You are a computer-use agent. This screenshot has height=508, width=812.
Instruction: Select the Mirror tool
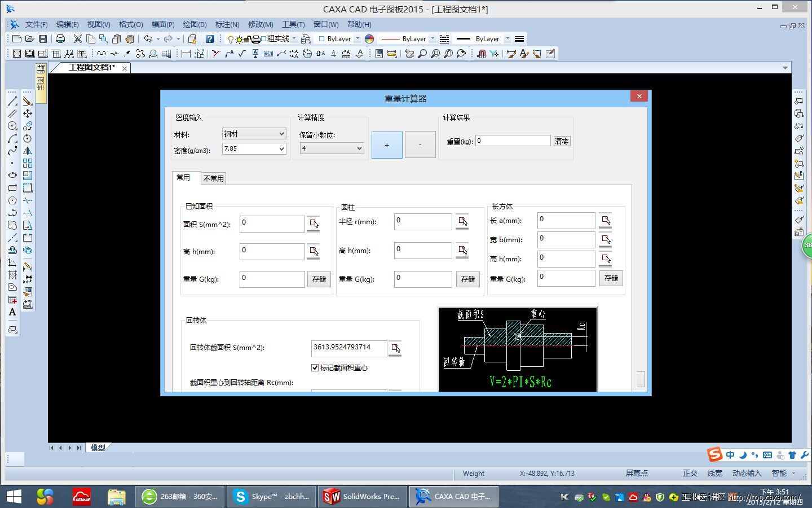click(28, 151)
